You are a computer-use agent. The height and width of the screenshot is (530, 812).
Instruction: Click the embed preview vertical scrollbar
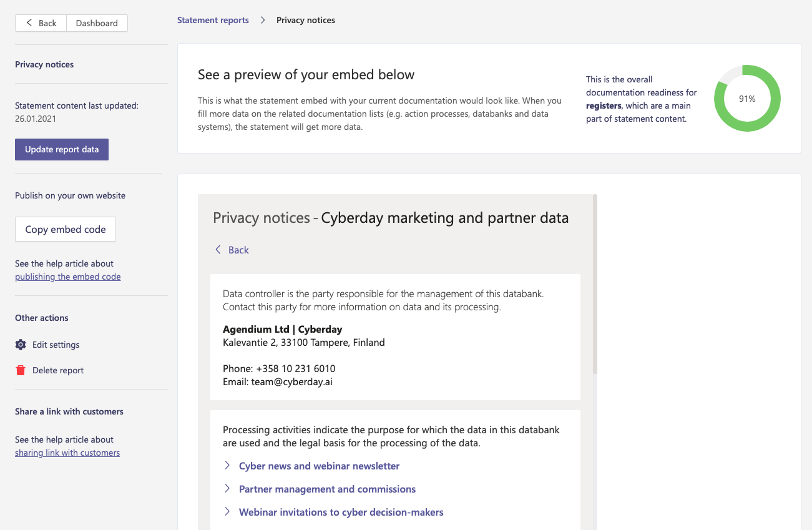point(595,284)
